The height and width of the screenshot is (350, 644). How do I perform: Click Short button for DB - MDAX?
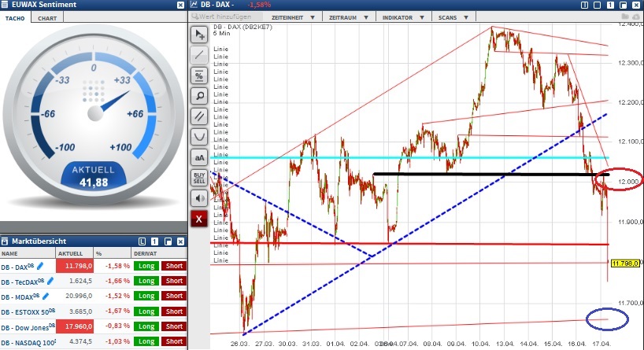[x=174, y=296]
